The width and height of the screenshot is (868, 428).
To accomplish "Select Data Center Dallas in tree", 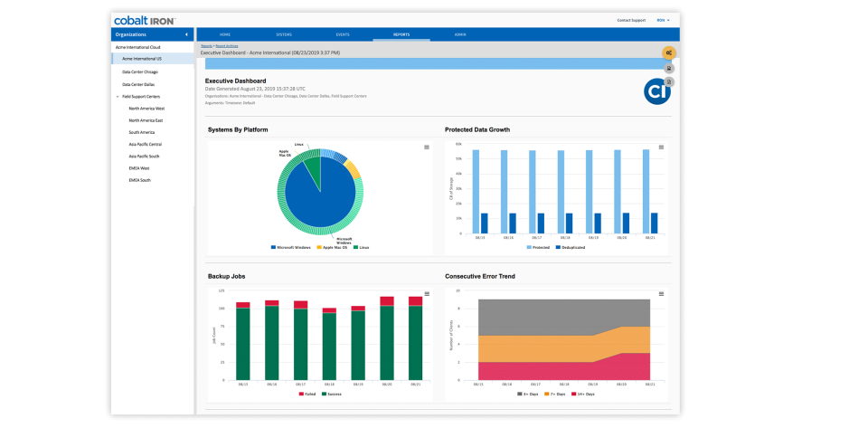I will [x=138, y=85].
